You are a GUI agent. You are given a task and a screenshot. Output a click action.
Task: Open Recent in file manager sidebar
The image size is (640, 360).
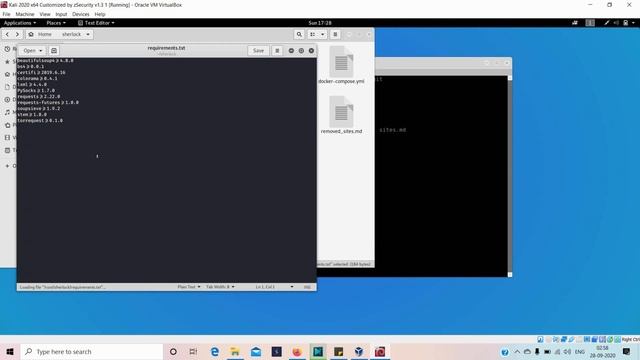point(8,49)
